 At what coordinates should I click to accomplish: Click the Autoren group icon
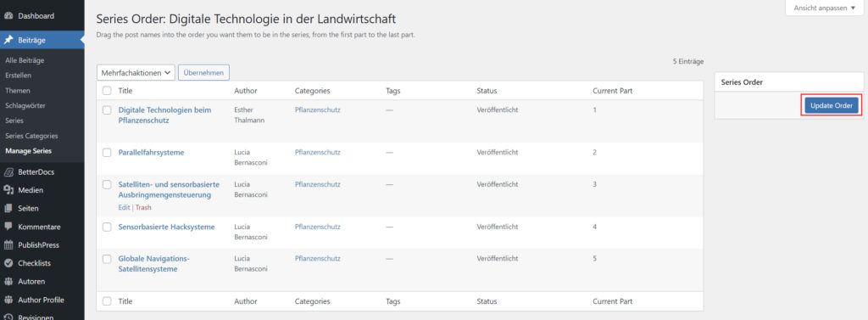tap(8, 282)
